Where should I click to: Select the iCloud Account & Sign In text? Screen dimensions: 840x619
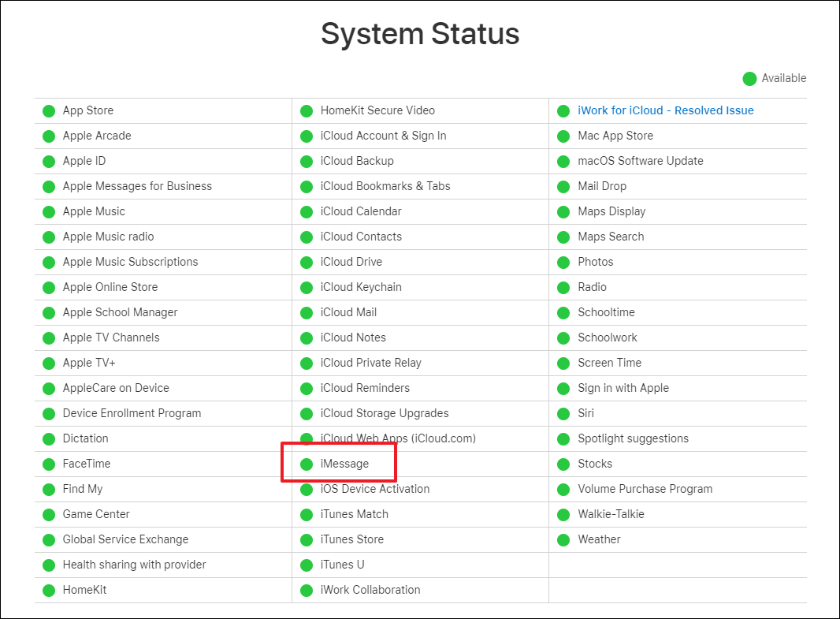pos(383,136)
